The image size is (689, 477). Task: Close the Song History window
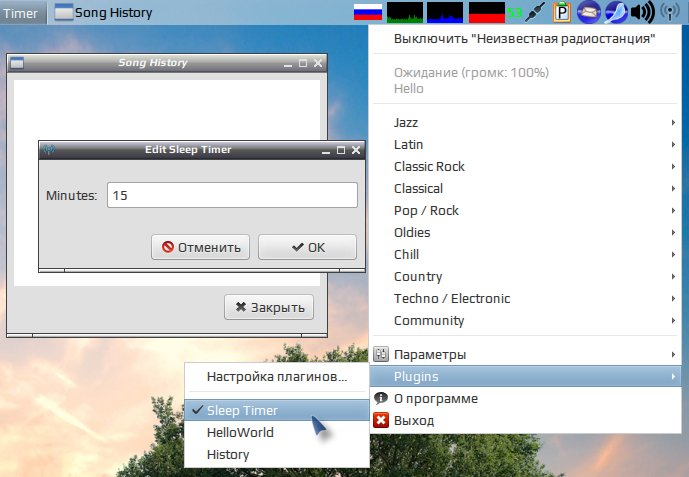(318, 63)
